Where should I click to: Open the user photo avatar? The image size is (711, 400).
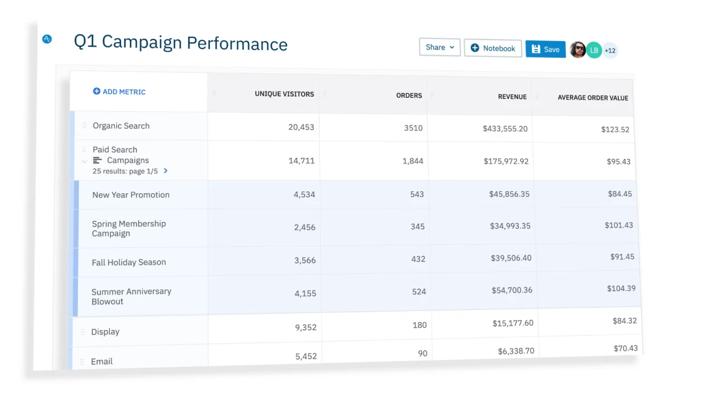(x=578, y=50)
